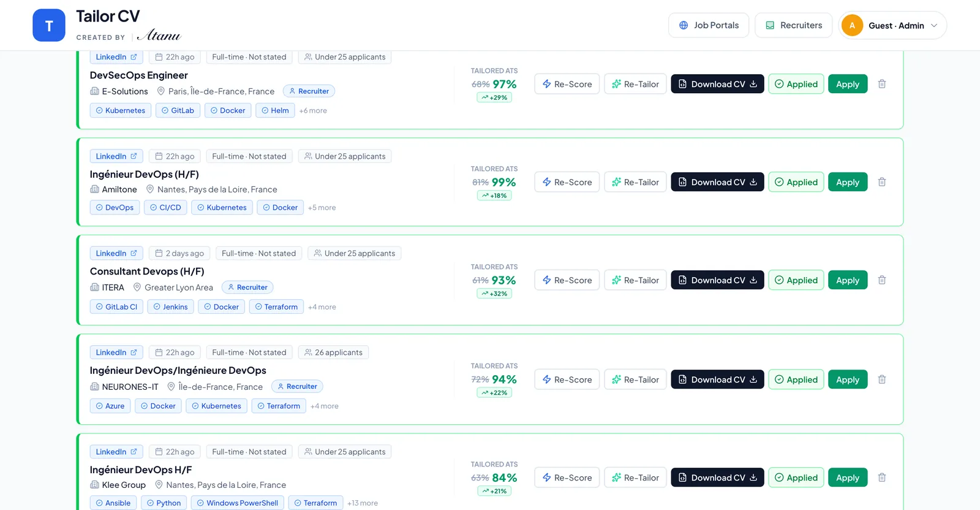Download CV for Amiltone Ingénieur DevOps
Image resolution: width=980 pixels, height=510 pixels.
click(x=717, y=182)
